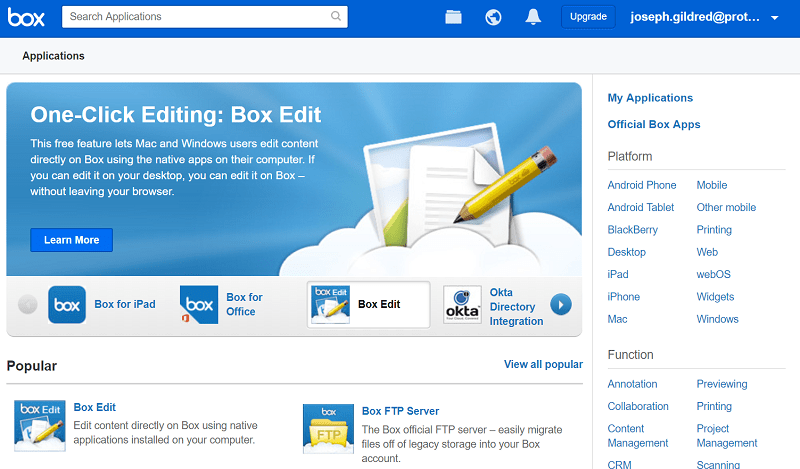Click the Learn More button
The width and height of the screenshot is (800, 469).
(x=71, y=240)
